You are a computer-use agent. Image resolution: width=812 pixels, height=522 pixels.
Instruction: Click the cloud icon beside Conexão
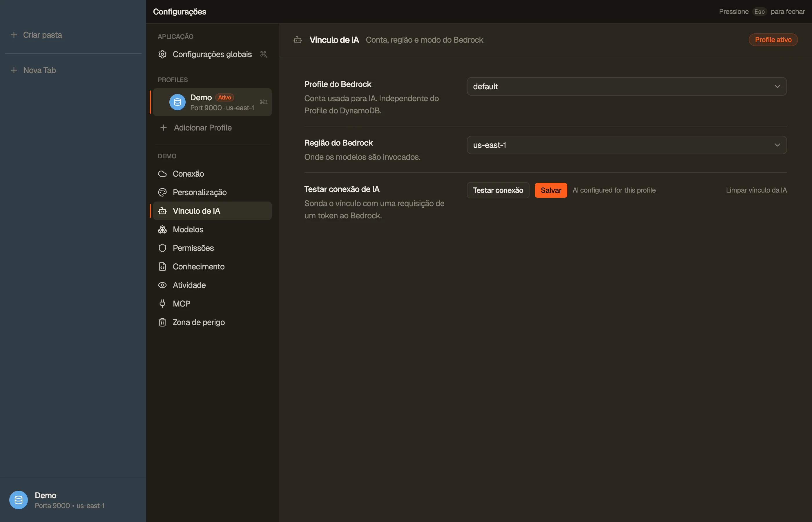point(162,174)
